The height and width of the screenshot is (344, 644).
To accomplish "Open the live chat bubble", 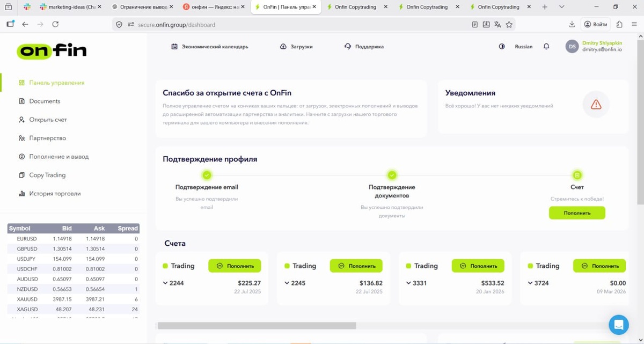I will [x=619, y=325].
